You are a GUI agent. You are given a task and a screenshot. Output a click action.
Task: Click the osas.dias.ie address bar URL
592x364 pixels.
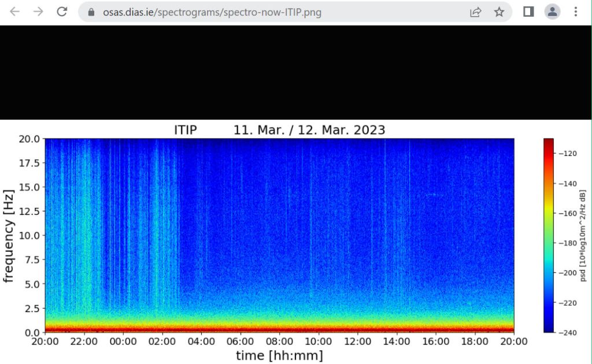pyautogui.click(x=212, y=12)
